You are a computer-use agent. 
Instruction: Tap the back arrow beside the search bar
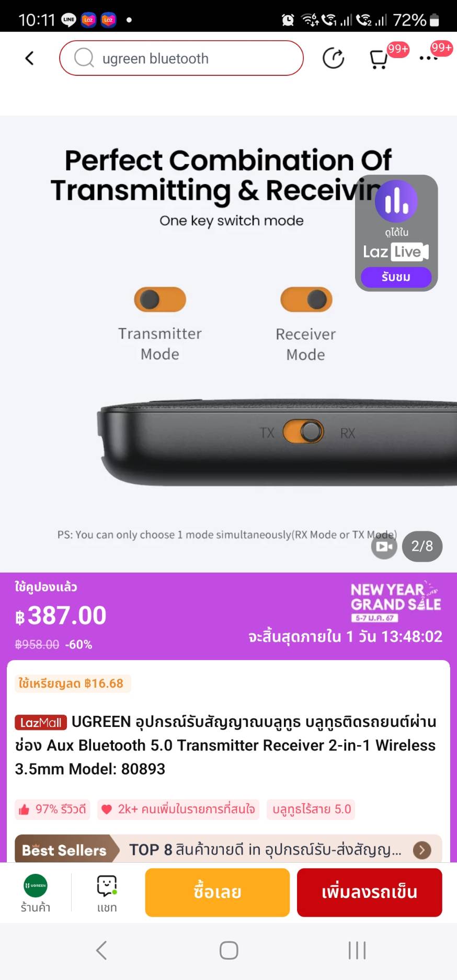[x=30, y=58]
